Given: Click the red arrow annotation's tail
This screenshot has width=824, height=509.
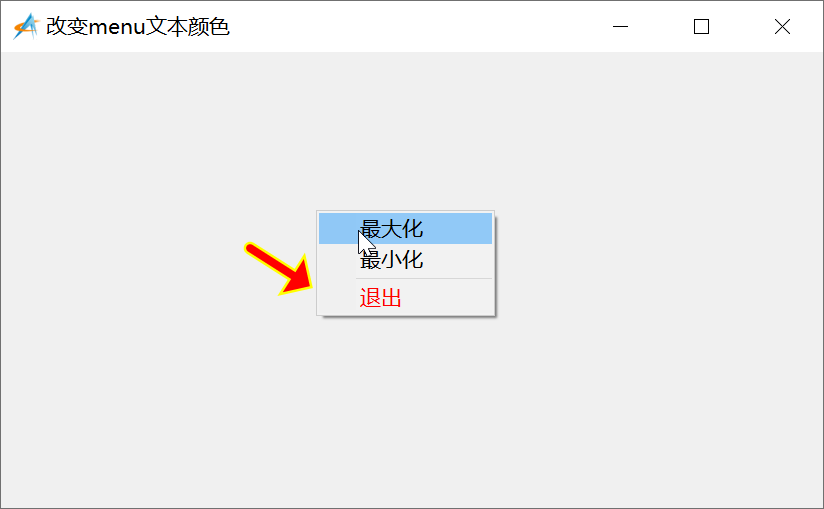Looking at the screenshot, I should [x=251, y=250].
